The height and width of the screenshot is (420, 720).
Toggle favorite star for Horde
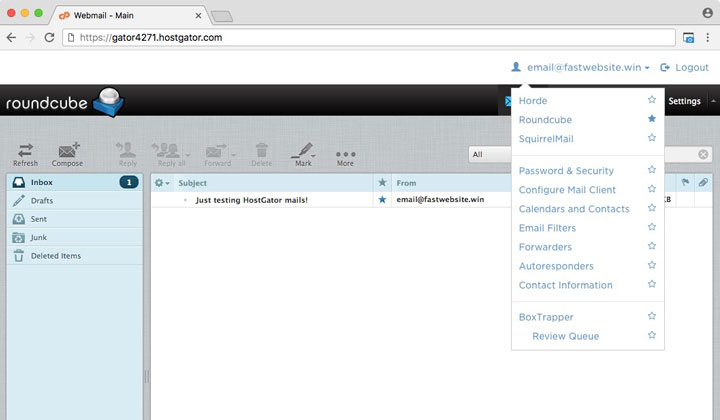[x=652, y=100]
